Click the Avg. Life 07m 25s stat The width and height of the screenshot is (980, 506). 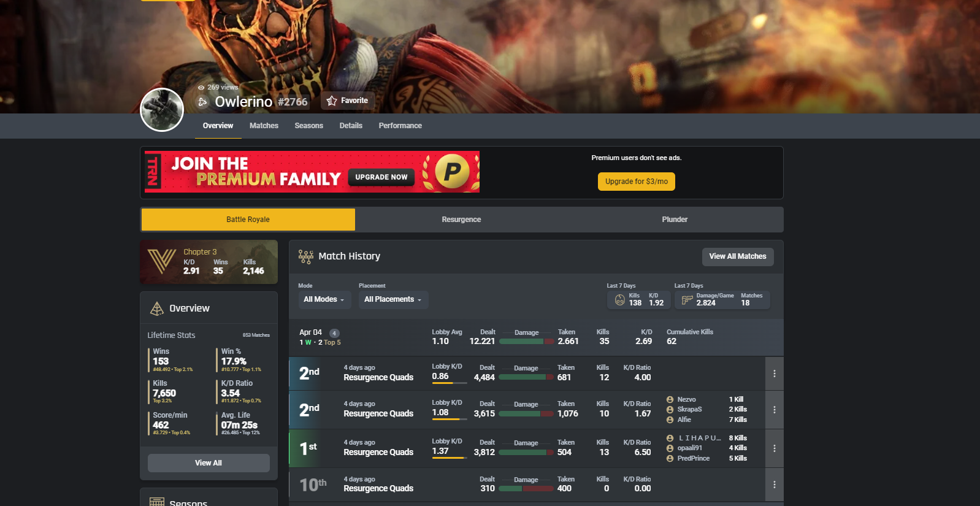[241, 423]
